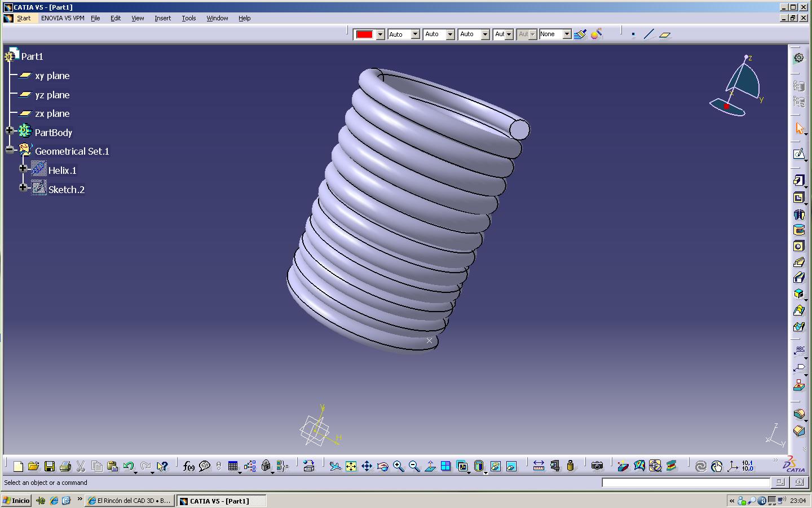812x508 pixels.
Task: Click the Hole tool icon
Action: [799, 246]
